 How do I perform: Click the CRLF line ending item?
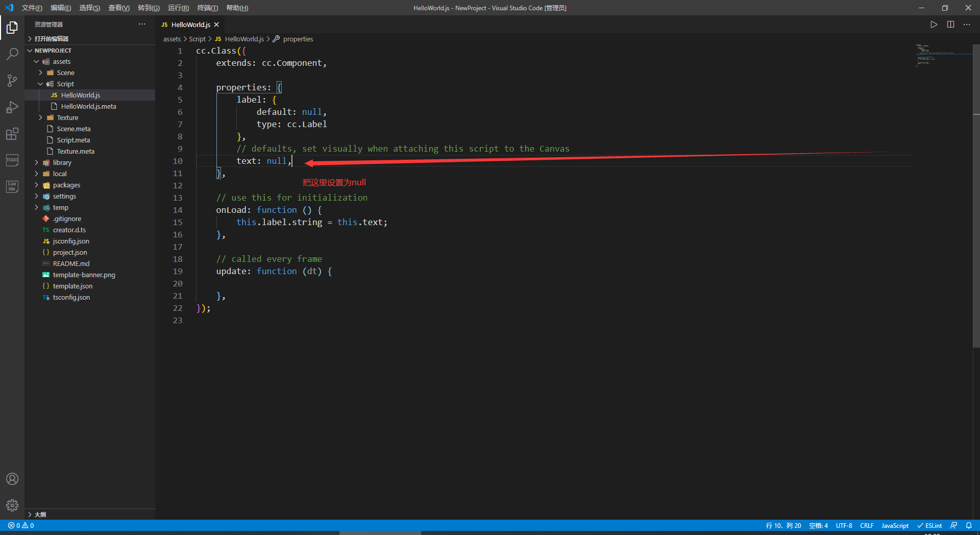click(x=867, y=525)
